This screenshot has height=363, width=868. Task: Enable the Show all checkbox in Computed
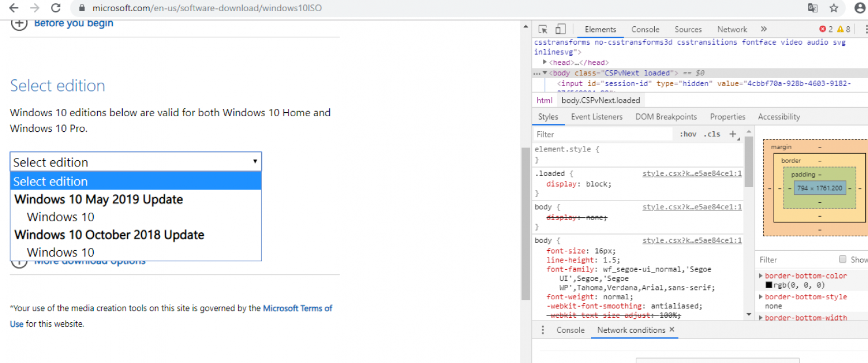click(x=843, y=260)
